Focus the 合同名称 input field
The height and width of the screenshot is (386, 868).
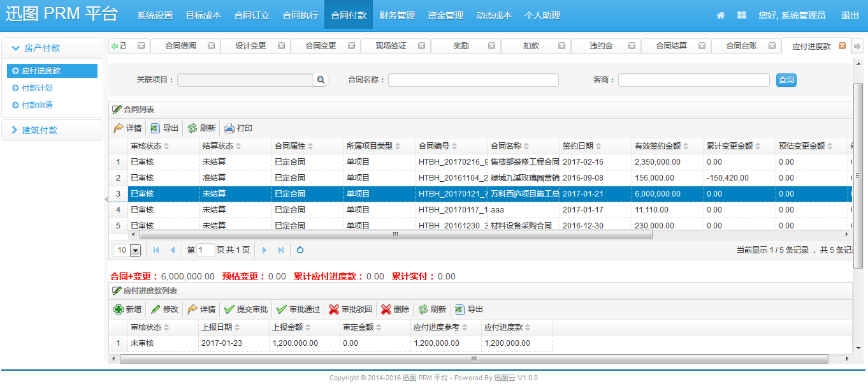tap(474, 80)
